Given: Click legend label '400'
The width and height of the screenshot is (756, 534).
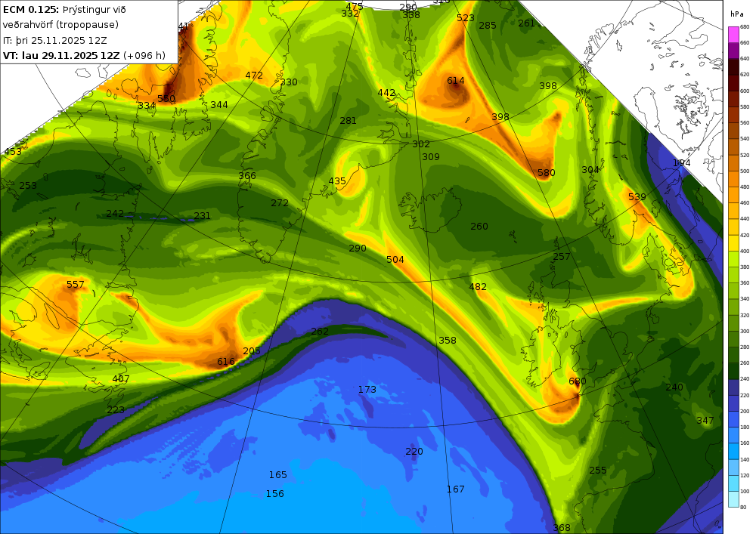Looking at the screenshot, I should click(745, 252).
